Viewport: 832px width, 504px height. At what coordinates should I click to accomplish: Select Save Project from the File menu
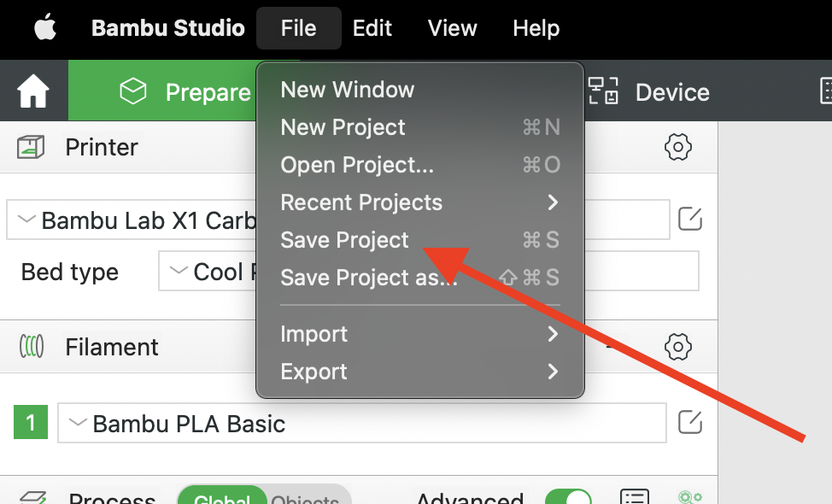tap(344, 240)
